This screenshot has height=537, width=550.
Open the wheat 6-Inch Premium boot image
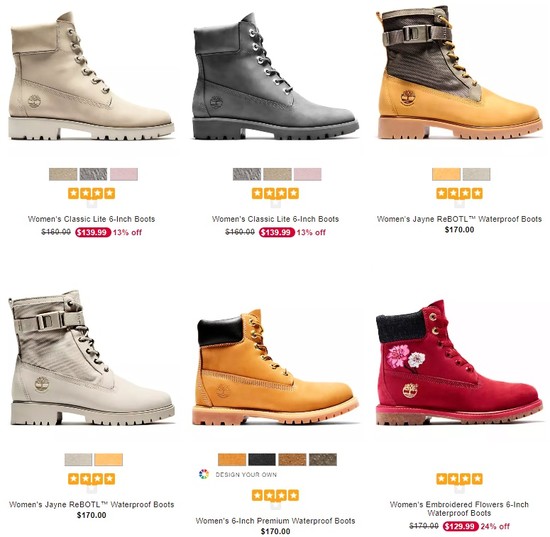point(275,368)
